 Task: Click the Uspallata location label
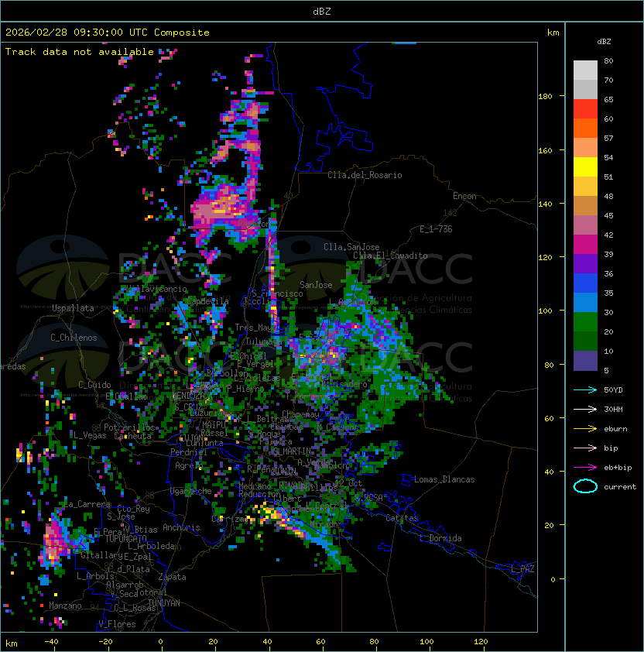(x=73, y=308)
